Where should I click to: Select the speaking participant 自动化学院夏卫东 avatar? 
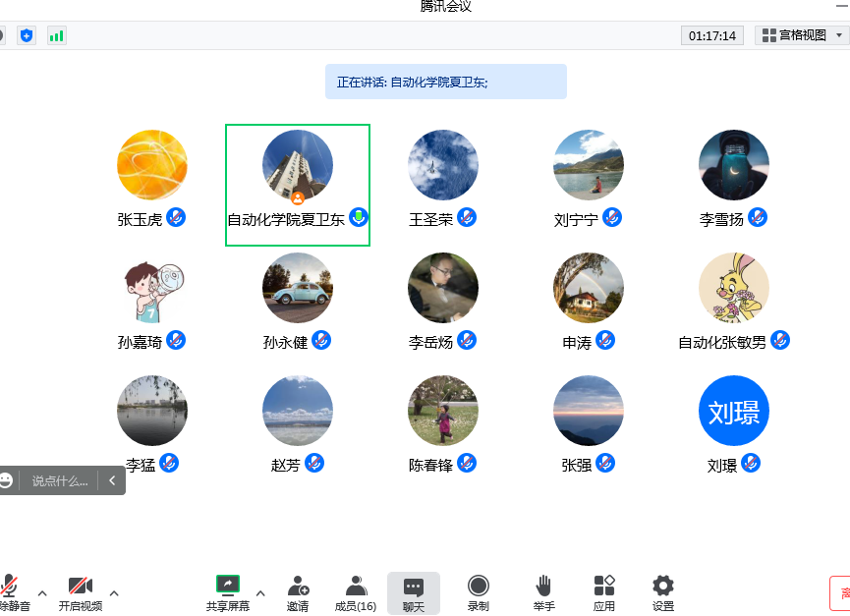[298, 165]
